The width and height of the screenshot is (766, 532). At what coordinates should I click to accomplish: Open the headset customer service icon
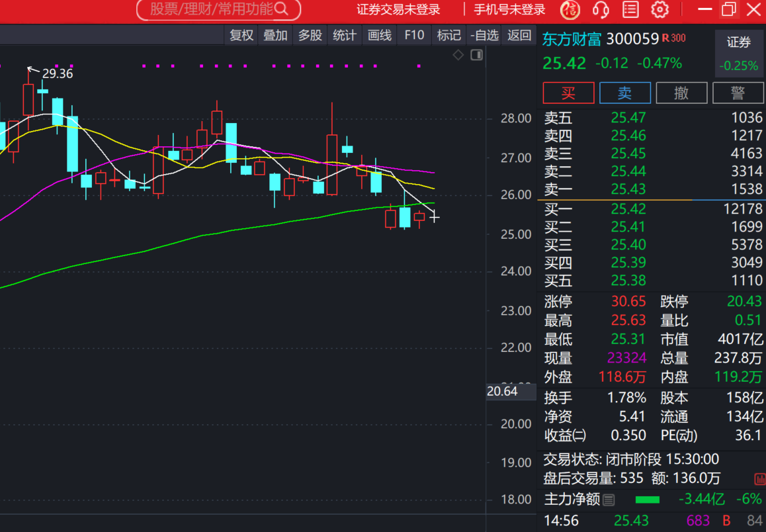[x=601, y=10]
